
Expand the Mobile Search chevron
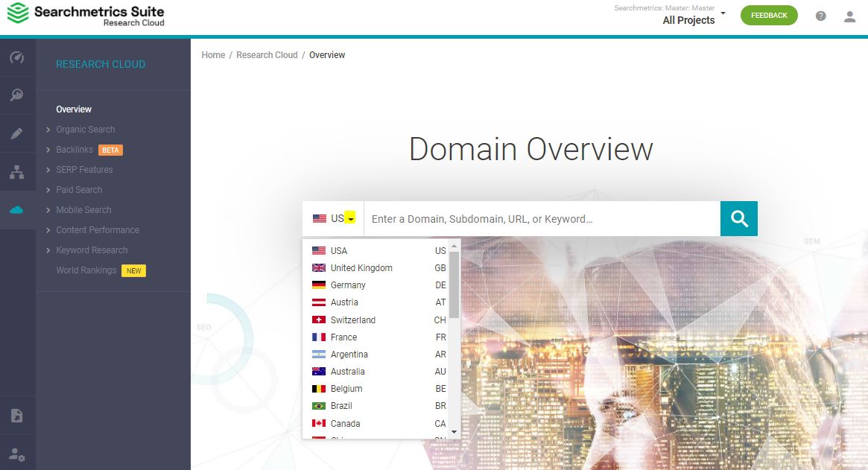tap(48, 210)
